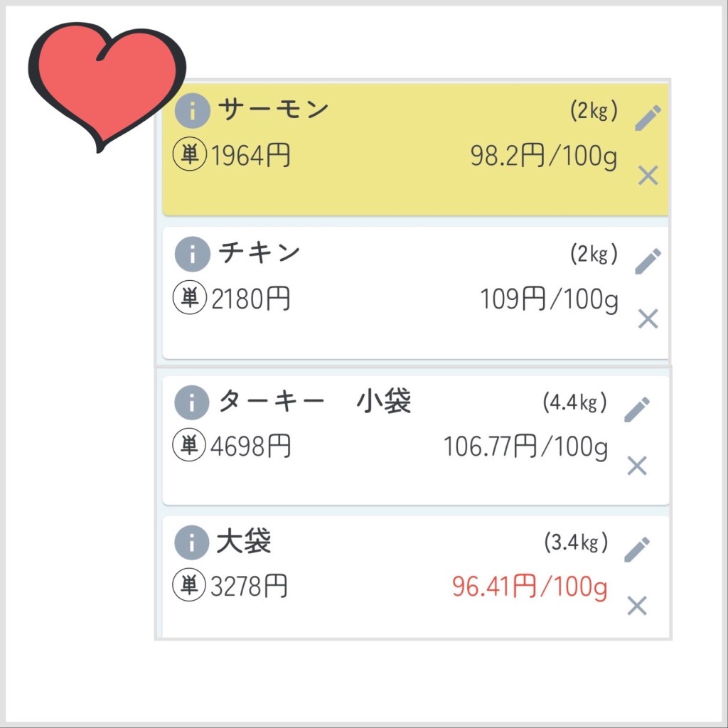Click 単 badge beside 3278円
Viewport: 728px width, 728px height.
pyautogui.click(x=189, y=587)
